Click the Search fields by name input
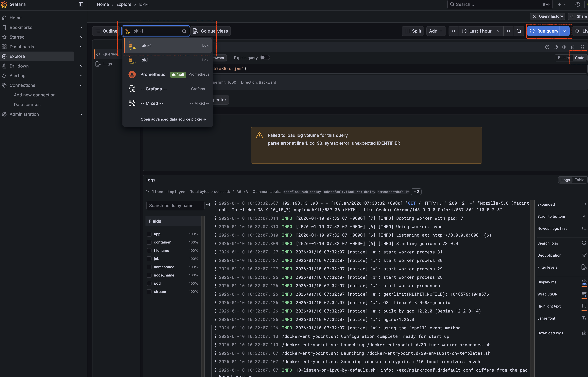 (175, 205)
